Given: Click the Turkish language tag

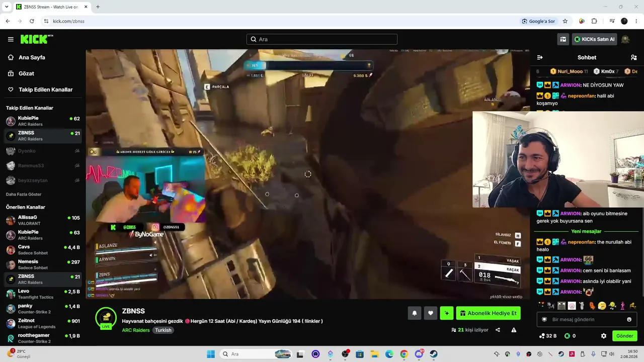Looking at the screenshot, I should (x=163, y=330).
